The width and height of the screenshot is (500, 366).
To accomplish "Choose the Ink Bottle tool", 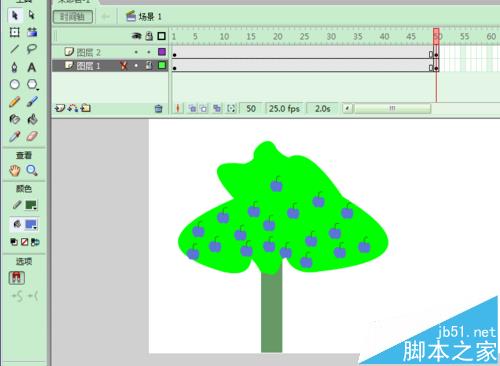I will (14, 119).
